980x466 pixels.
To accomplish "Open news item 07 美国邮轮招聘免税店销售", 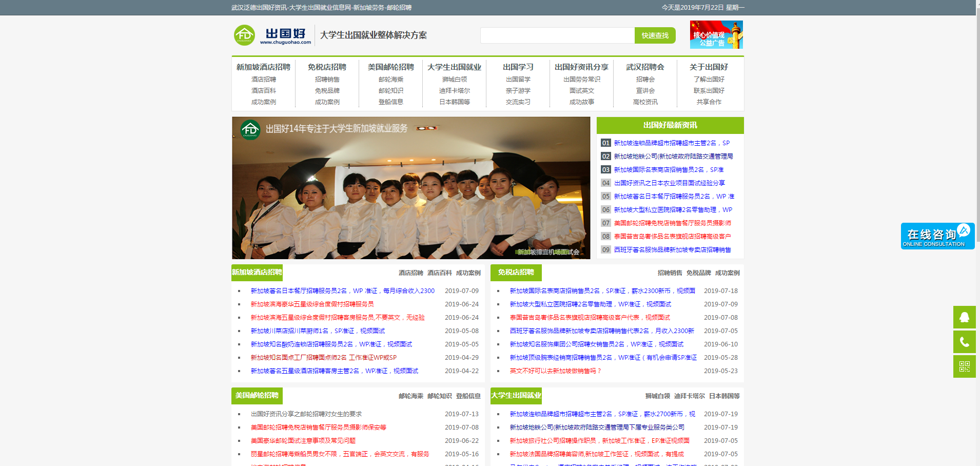I will [672, 223].
